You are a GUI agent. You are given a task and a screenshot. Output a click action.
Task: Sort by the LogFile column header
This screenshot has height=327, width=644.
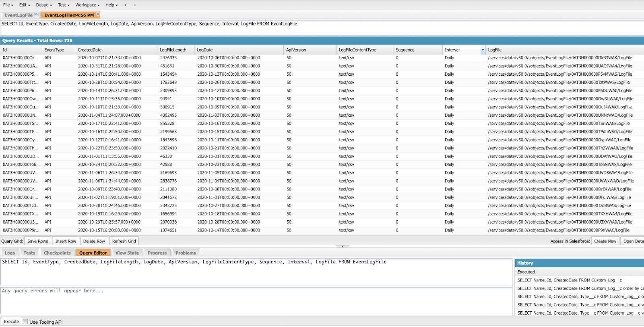565,50
